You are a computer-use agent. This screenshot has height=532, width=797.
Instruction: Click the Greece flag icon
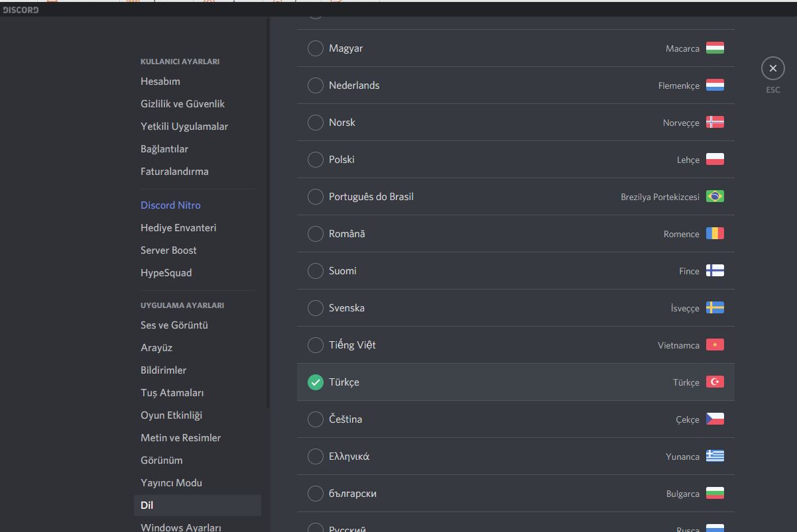click(x=715, y=456)
